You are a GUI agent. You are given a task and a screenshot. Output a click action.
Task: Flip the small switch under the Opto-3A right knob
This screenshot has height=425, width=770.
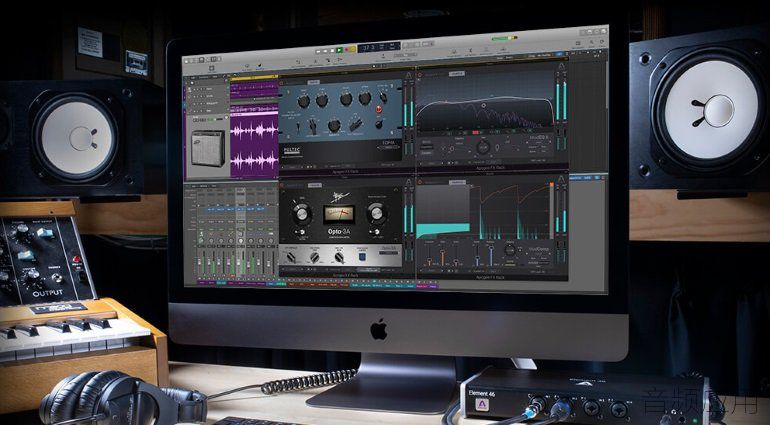click(376, 232)
